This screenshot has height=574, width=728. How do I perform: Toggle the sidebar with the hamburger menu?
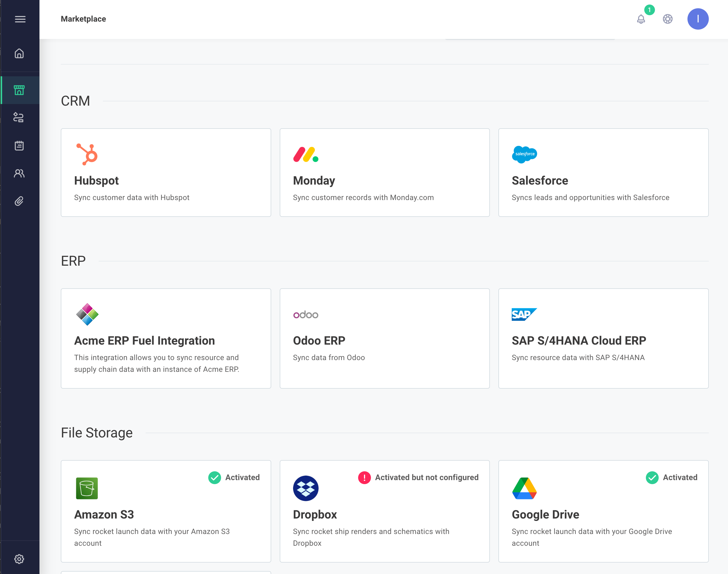point(20,19)
